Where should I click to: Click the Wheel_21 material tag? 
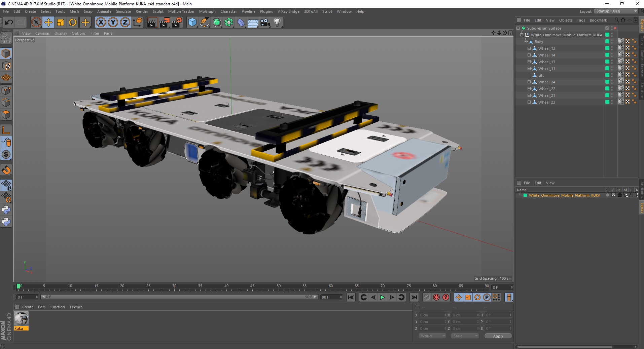[621, 95]
